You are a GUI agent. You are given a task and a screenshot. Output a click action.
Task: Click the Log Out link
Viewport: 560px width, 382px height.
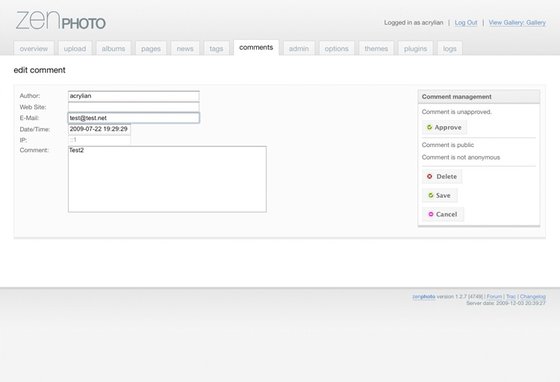coord(466,22)
